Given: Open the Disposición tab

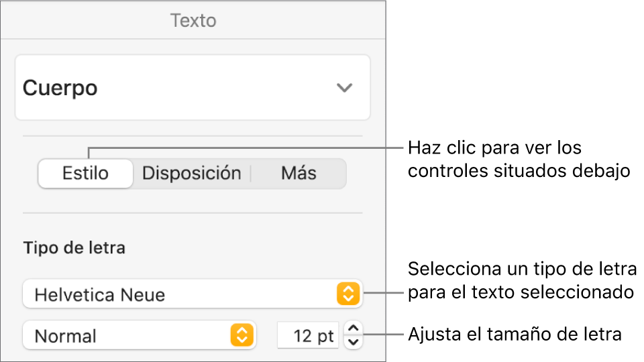Looking at the screenshot, I should point(191,173).
